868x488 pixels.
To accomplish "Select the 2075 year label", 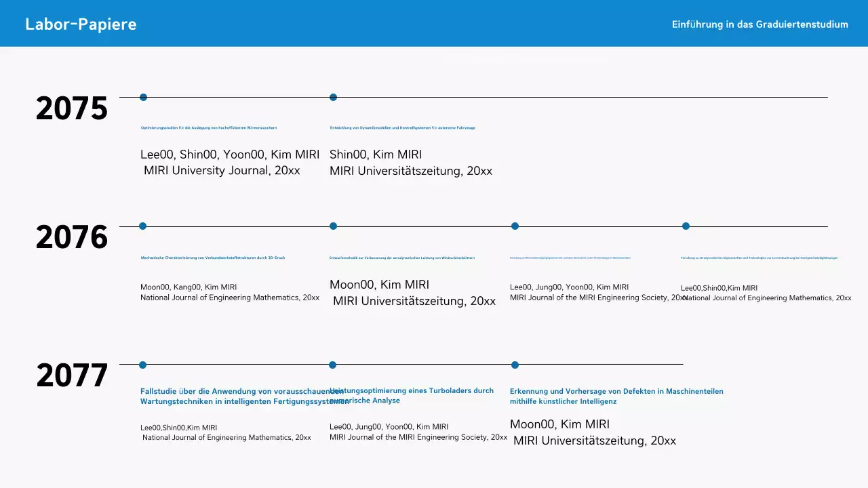I will 72,108.
